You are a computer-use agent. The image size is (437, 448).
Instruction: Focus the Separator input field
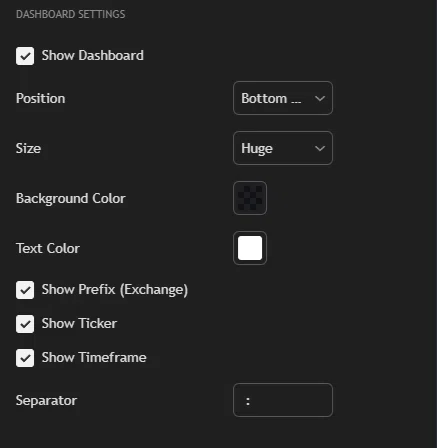click(x=283, y=400)
